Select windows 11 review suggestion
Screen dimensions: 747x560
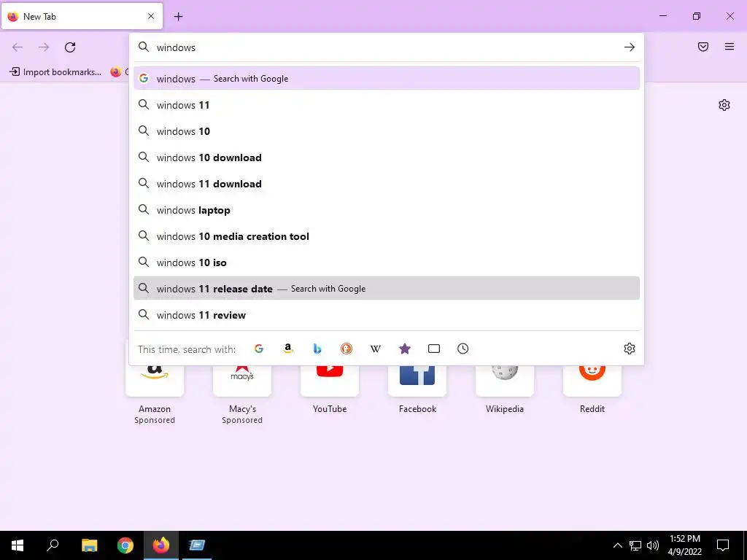[x=387, y=315]
